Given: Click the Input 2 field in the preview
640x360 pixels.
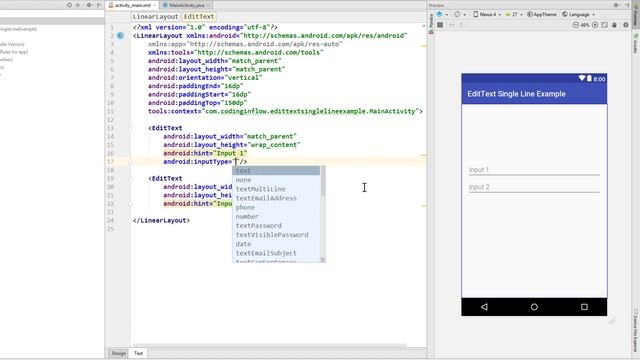Looking at the screenshot, I should coord(534,187).
